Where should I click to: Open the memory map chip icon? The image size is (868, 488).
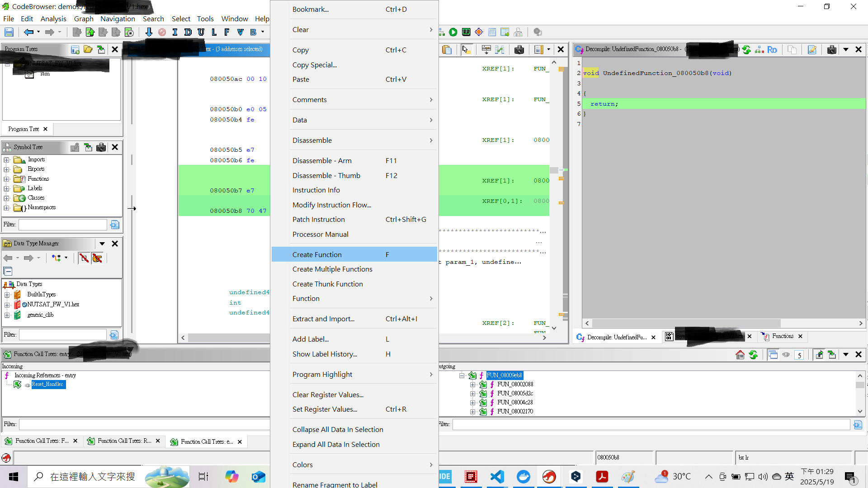[x=466, y=32]
